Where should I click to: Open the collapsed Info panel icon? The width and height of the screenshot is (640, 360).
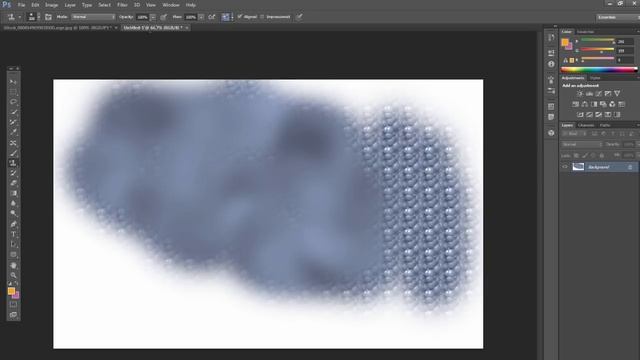pos(551,64)
